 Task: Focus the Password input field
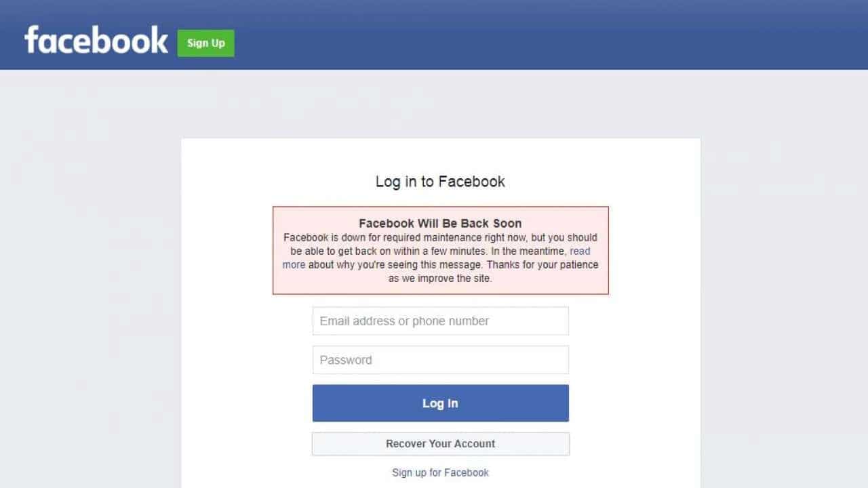pos(441,360)
